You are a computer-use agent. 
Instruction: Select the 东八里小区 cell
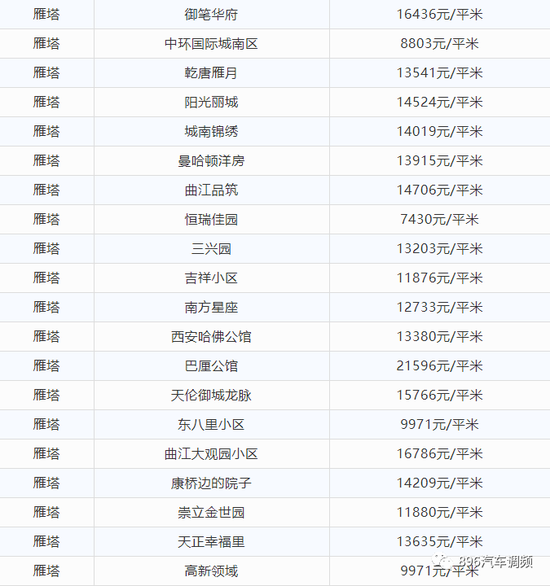click(211, 424)
